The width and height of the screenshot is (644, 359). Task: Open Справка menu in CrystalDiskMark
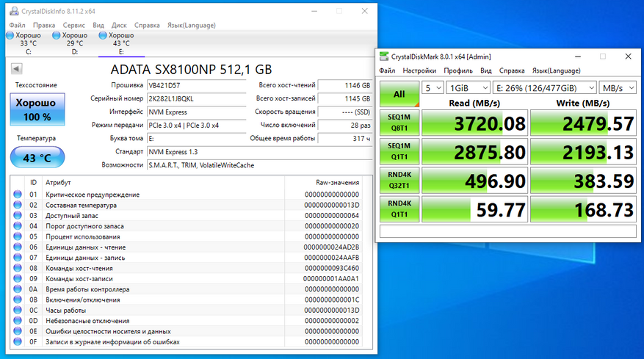pos(512,70)
